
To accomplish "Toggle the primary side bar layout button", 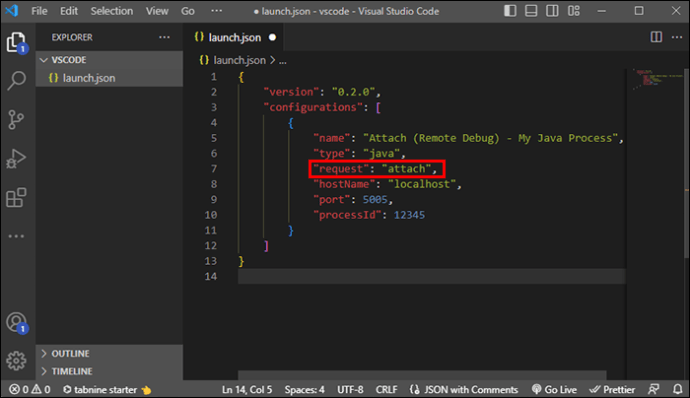I will [x=510, y=11].
